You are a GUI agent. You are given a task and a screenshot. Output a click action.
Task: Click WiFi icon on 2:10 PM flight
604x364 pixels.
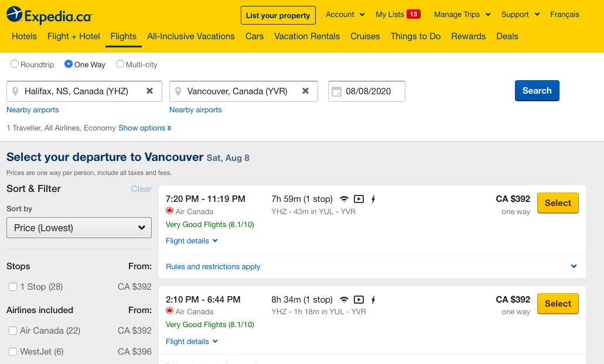coord(344,300)
